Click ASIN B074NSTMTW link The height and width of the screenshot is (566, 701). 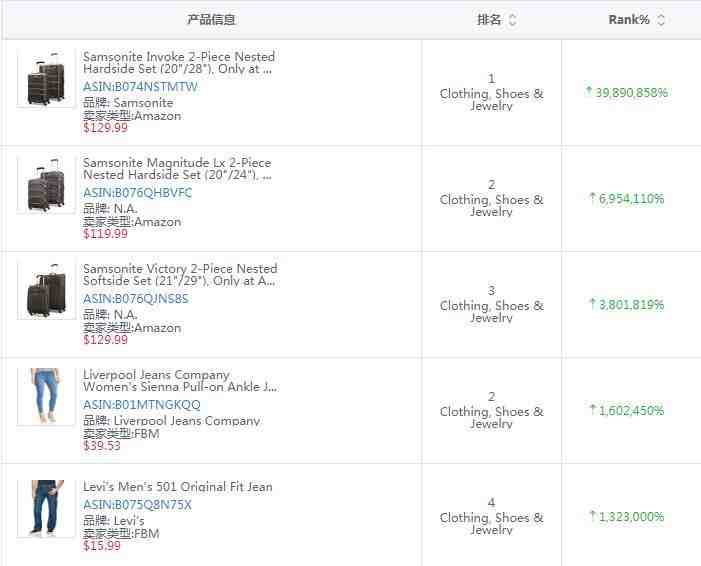pos(140,87)
